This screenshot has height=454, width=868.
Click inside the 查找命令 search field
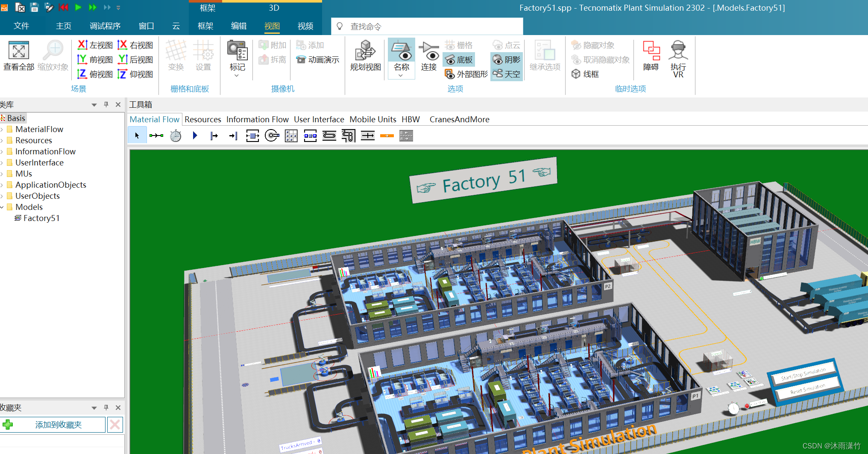coord(427,26)
